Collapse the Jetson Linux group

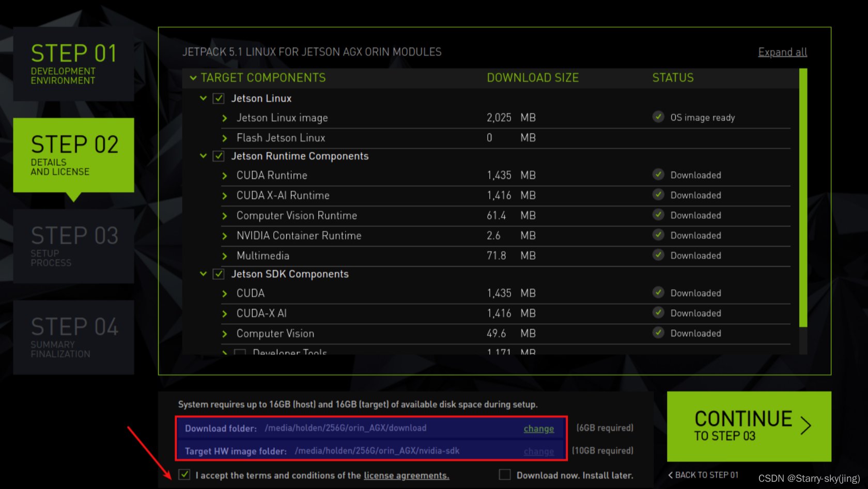pos(203,98)
